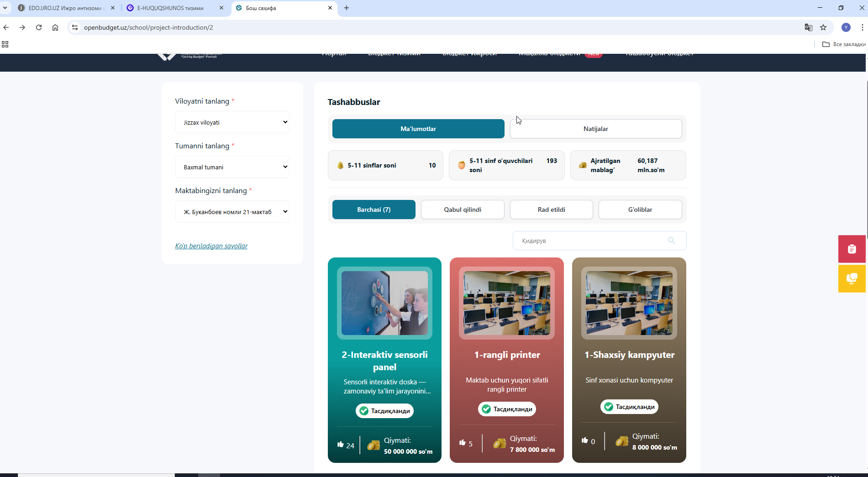Click the address bar URL

(148, 27)
